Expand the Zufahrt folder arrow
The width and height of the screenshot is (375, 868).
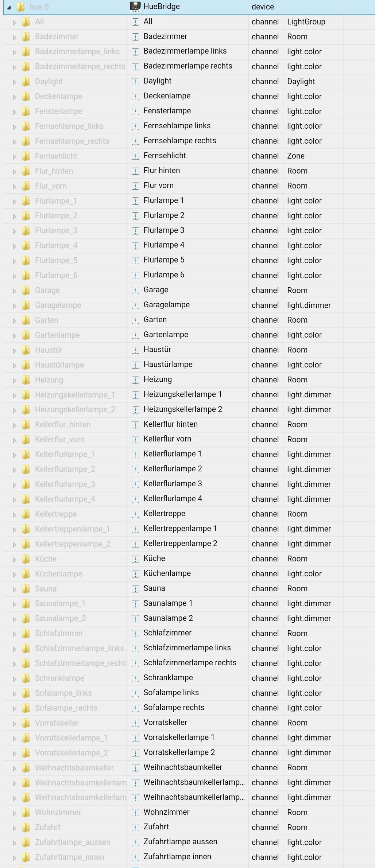(x=15, y=828)
